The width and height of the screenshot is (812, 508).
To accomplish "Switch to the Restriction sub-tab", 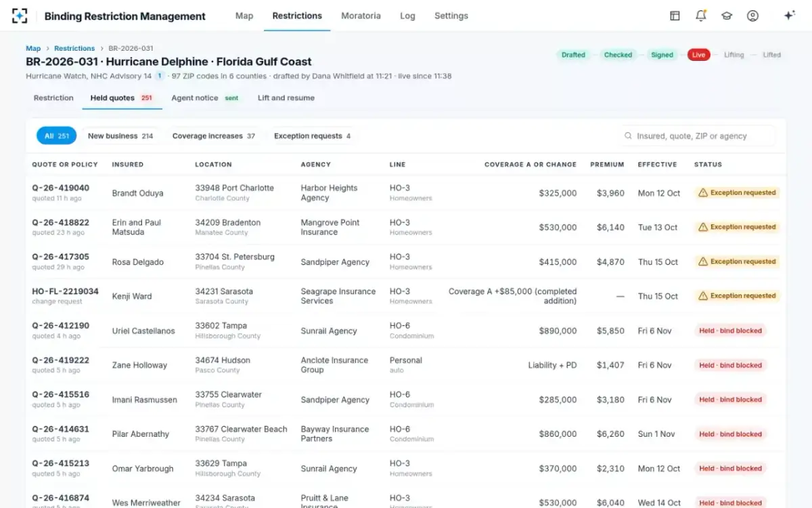I will click(53, 98).
